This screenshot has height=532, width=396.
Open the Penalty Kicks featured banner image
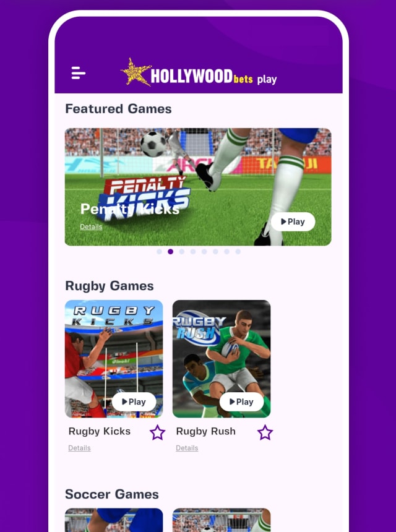(198, 187)
